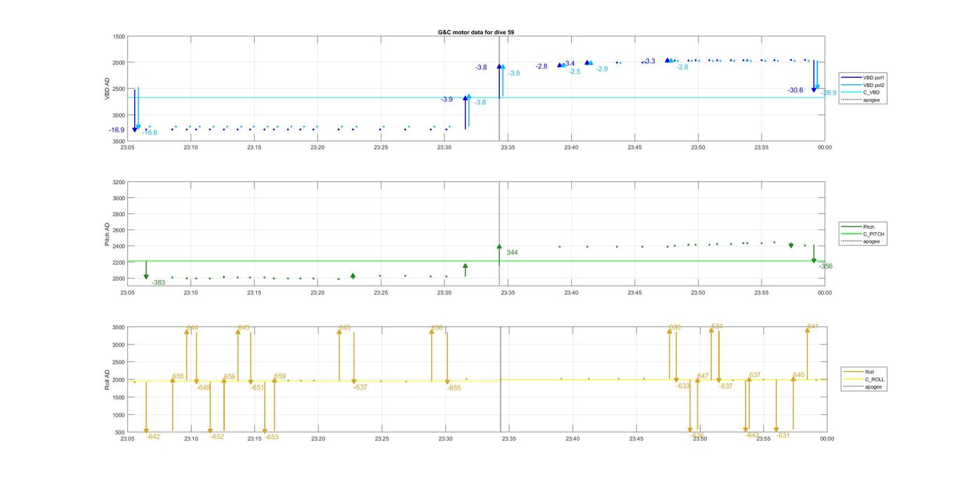Select the '-3.5' VBD data label

pos(514,73)
